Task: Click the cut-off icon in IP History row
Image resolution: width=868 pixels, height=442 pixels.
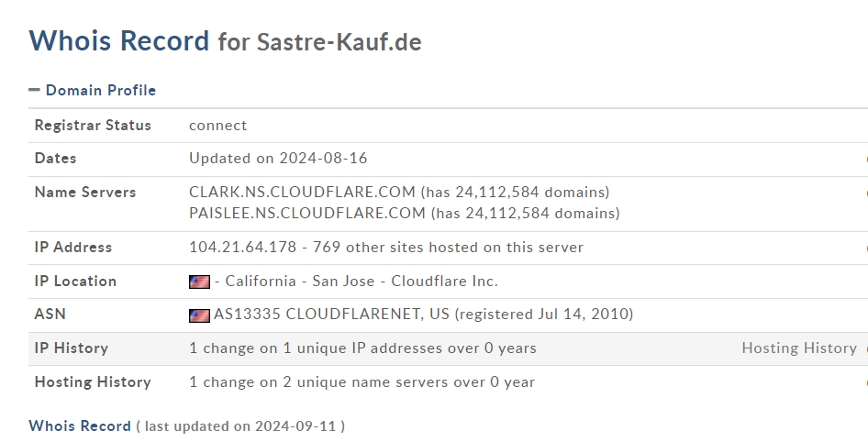Action: point(865,348)
